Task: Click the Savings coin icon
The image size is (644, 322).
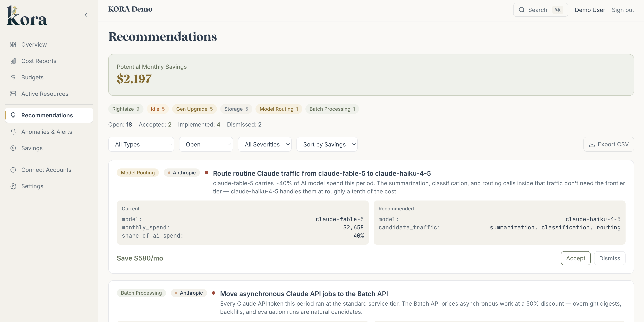Action: tap(13, 148)
